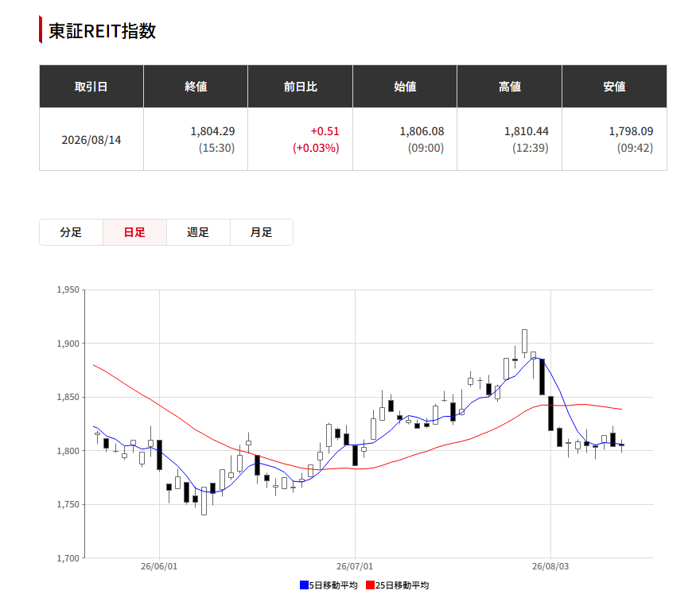
Task: Select the opening value 1,806.08
Action: tap(422, 131)
